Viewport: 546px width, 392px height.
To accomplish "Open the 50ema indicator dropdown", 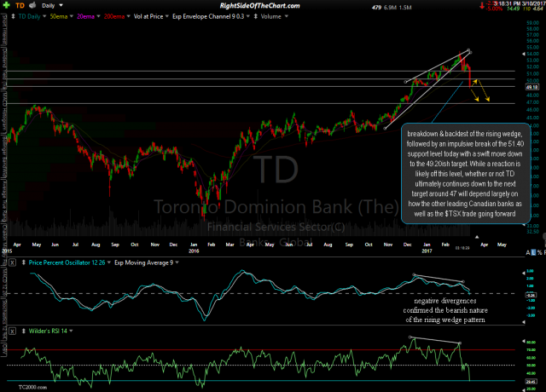I will (x=61, y=16).
